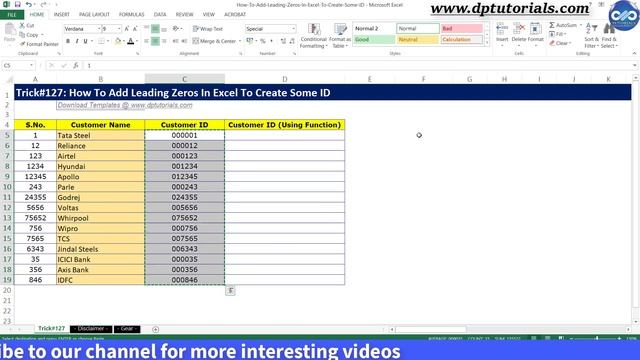Open the Verdana font name dropdown
Screen dimensions: 640x360
coord(99,29)
